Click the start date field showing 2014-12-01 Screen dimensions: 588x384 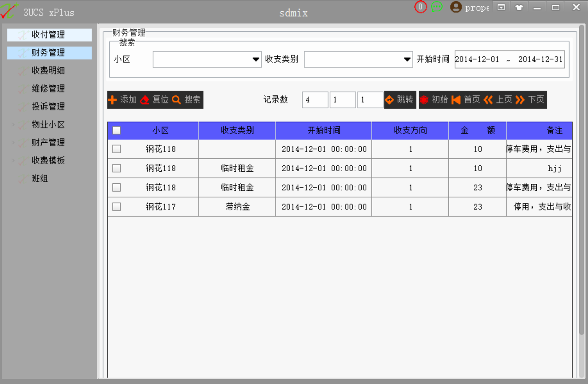pyautogui.click(x=478, y=59)
